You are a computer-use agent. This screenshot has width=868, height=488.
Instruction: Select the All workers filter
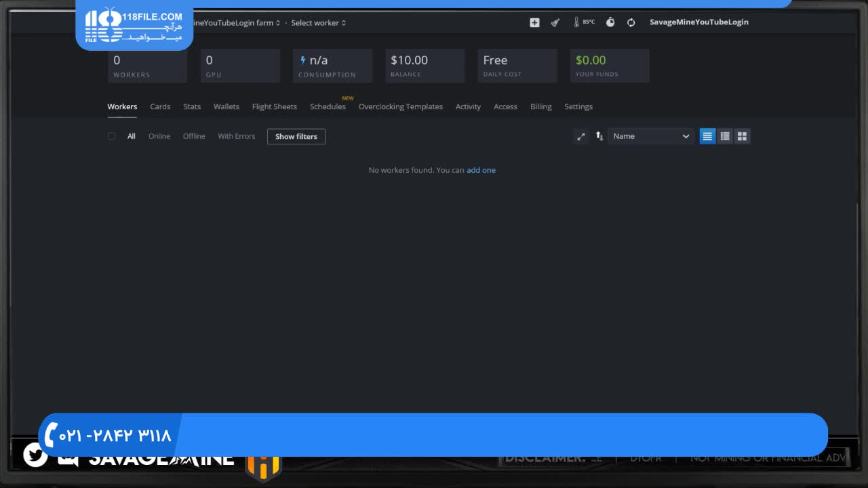point(132,136)
